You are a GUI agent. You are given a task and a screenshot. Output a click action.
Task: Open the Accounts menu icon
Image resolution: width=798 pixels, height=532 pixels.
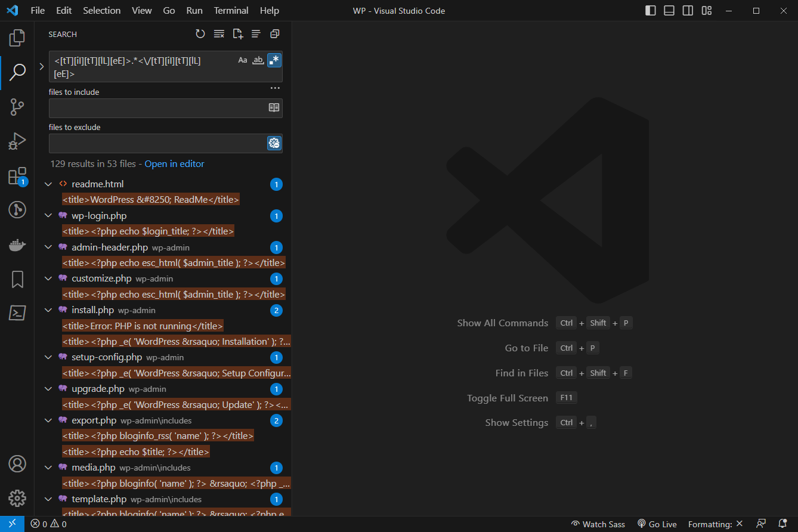tap(17, 463)
